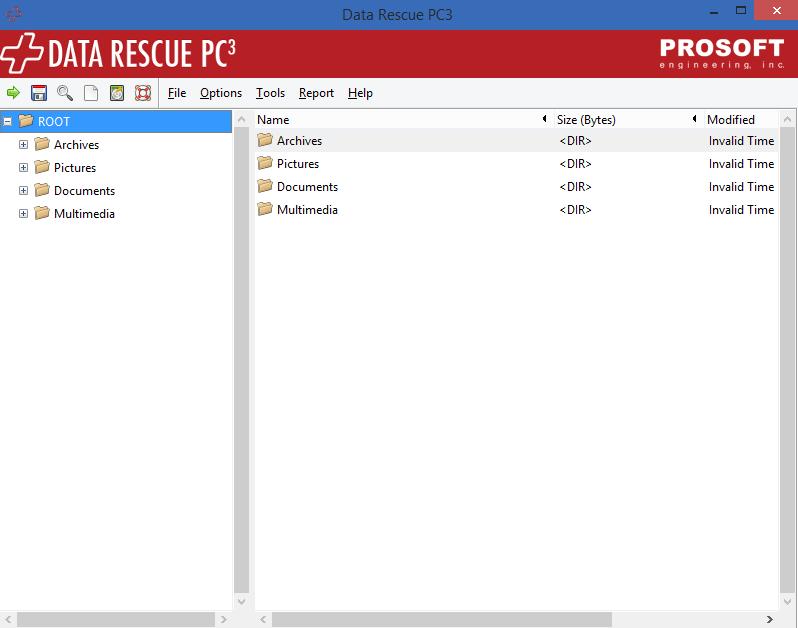This screenshot has width=798, height=628.
Task: Open the File menu
Action: point(177,93)
